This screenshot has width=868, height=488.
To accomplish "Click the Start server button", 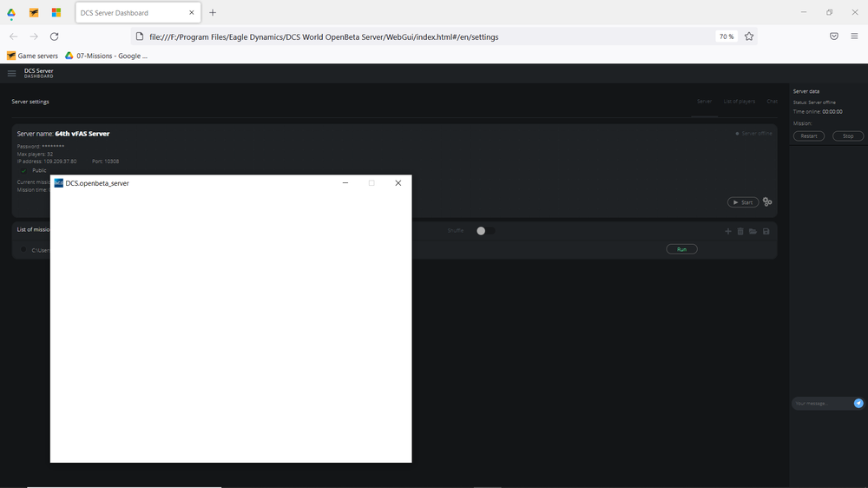I will tap(743, 202).
